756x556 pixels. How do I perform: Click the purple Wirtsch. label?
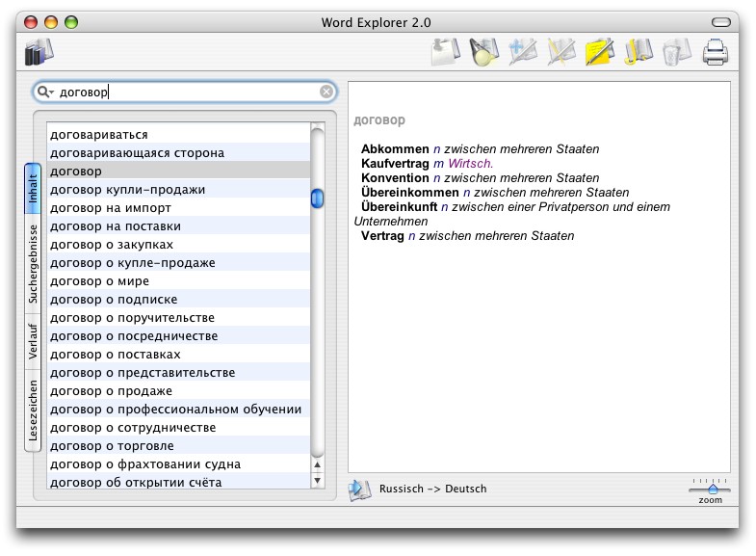[x=470, y=164]
